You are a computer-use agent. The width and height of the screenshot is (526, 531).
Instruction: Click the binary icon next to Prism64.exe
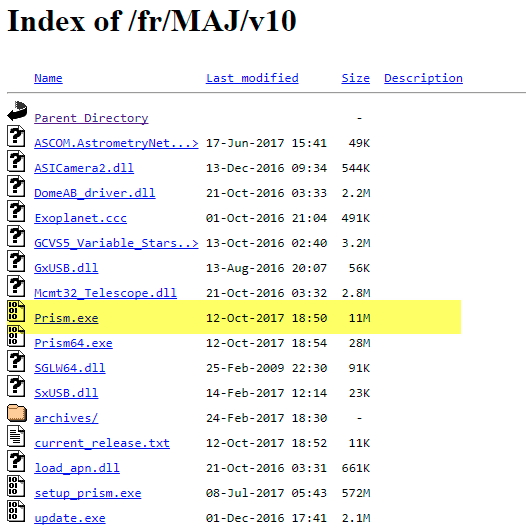click(x=16, y=336)
